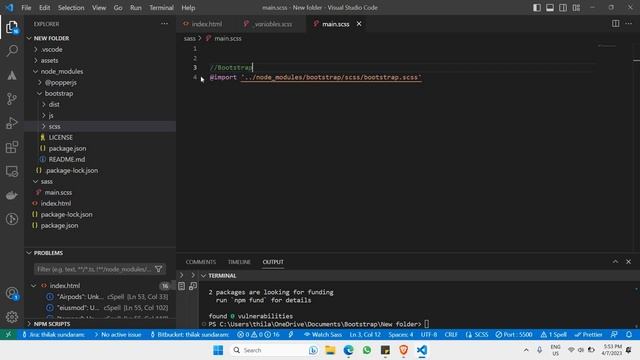Viewport: 640px width, 360px height.
Task: Open the Terminal menu
Action: pos(161,7)
